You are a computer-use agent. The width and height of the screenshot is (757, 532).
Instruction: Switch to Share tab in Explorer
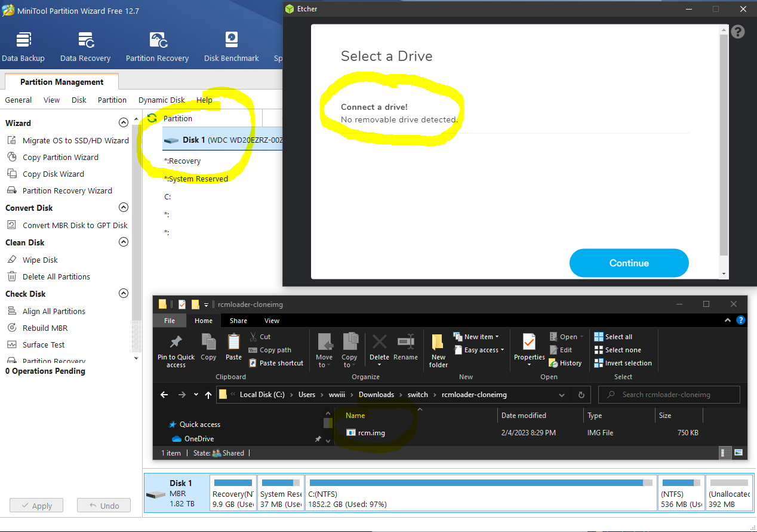[x=238, y=321]
